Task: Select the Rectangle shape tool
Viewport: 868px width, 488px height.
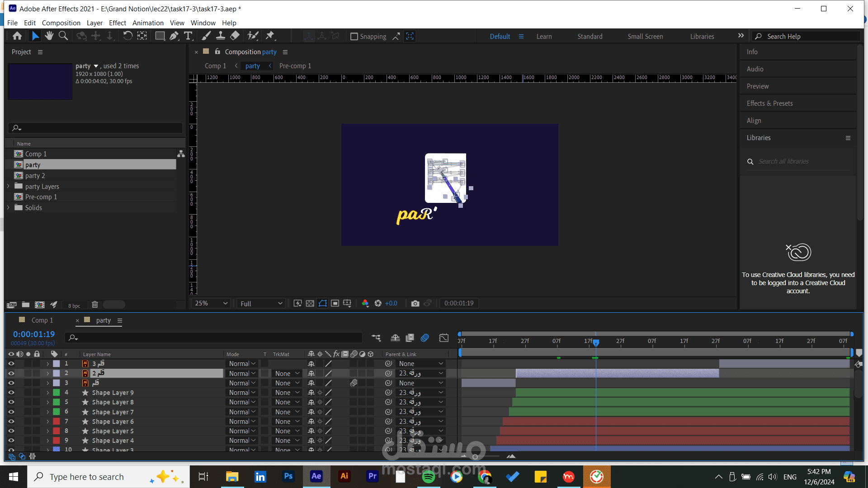Action: click(x=160, y=36)
